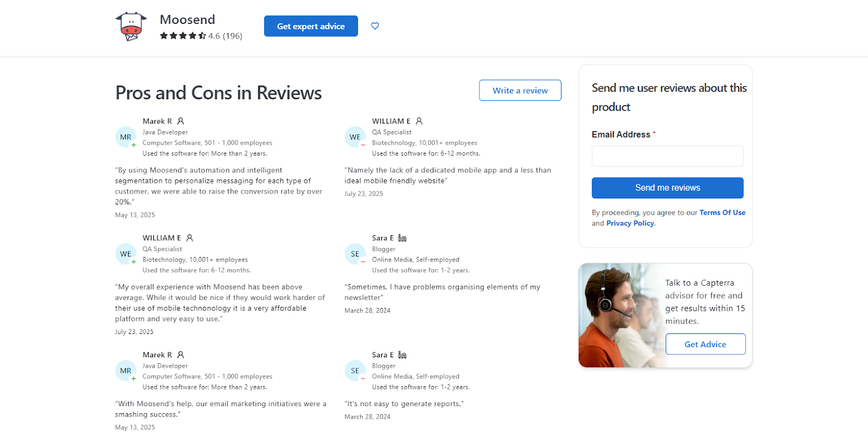Click the Capterra advisor headset photo
Viewport: 868px width, 437px height.
tap(618, 314)
